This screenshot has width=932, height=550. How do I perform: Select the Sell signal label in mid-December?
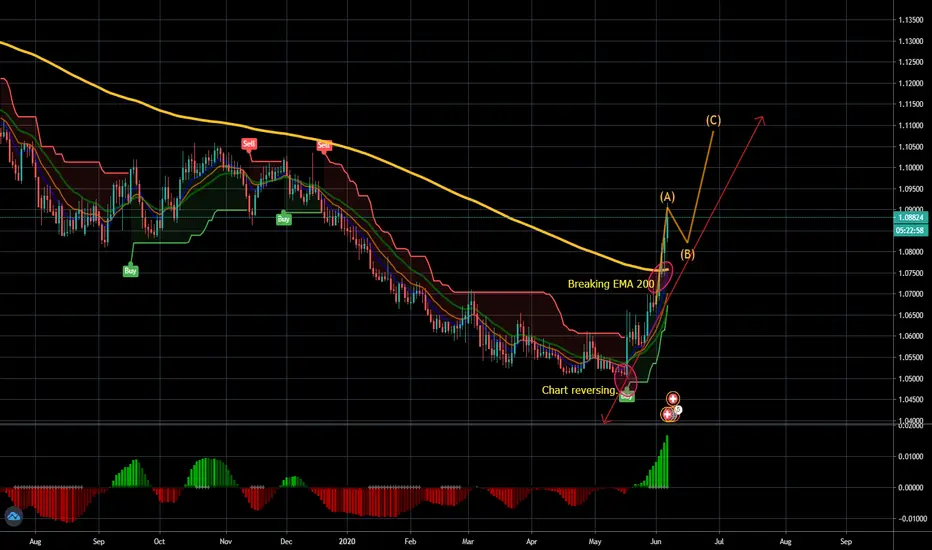click(x=323, y=145)
